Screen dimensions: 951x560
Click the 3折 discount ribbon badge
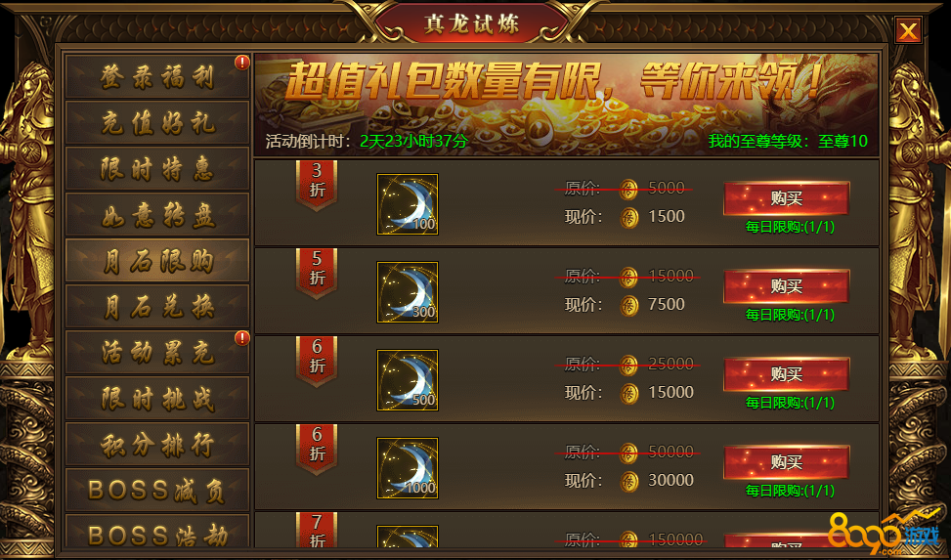click(317, 186)
